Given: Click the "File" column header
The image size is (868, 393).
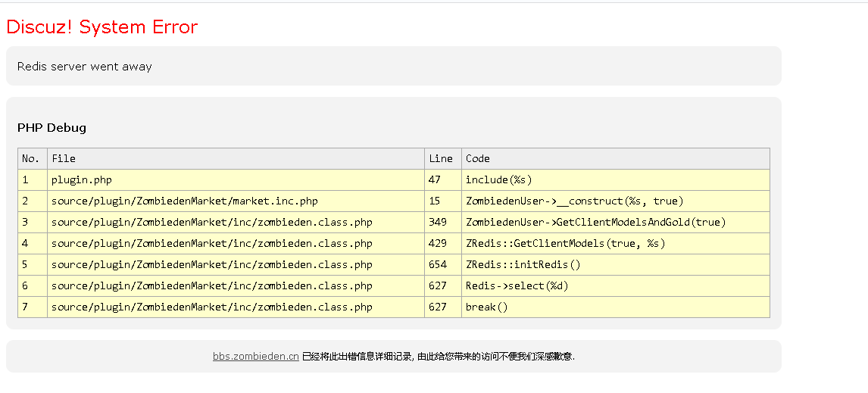Looking at the screenshot, I should (64, 158).
